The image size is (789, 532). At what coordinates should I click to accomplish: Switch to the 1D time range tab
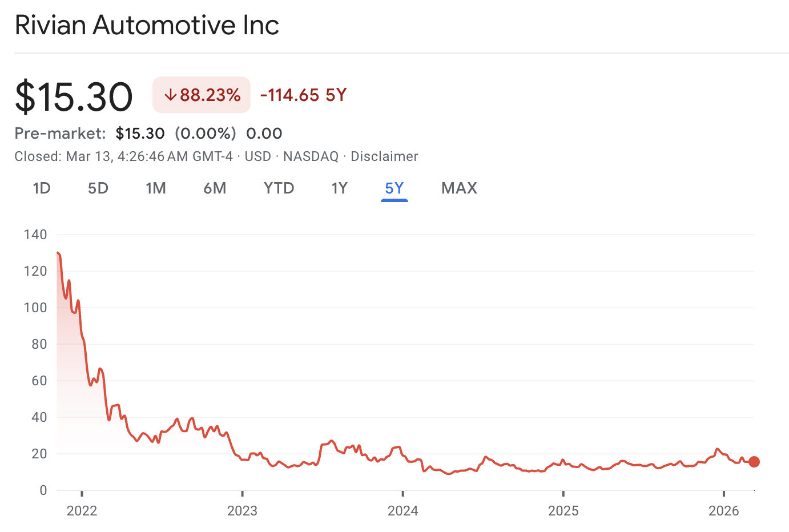point(42,188)
